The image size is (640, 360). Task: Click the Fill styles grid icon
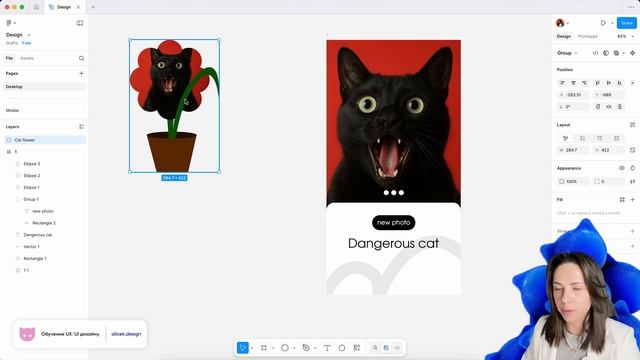click(622, 200)
